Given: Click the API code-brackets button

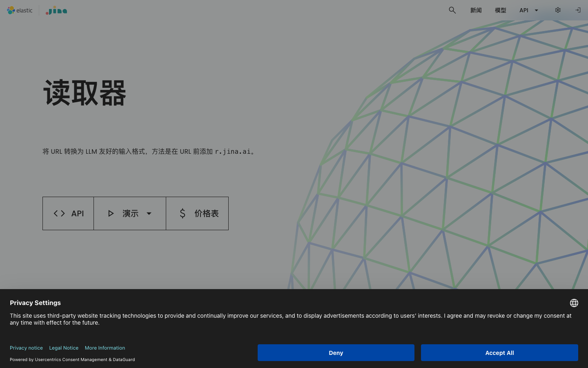Looking at the screenshot, I should (68, 213).
